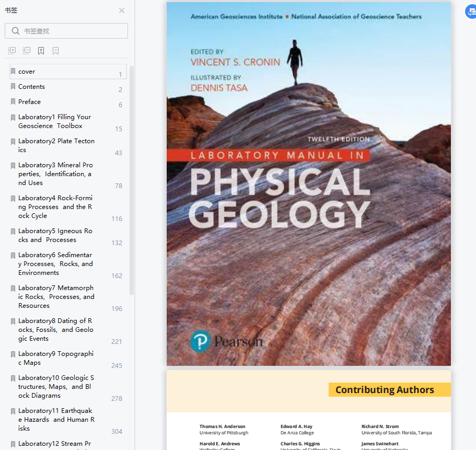Click the bookmark icon beside Laboratory10
The image size is (476, 450).
[13, 378]
